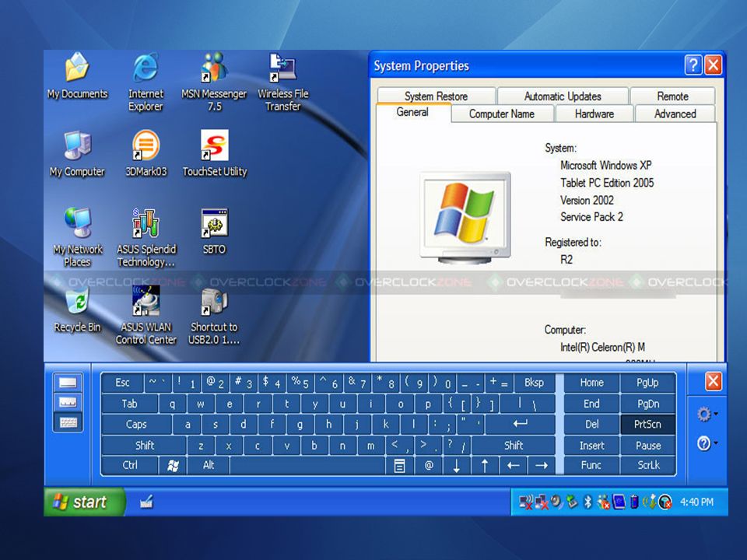This screenshot has height=560, width=747.
Task: Click the @ key beside the menu key
Action: click(428, 465)
